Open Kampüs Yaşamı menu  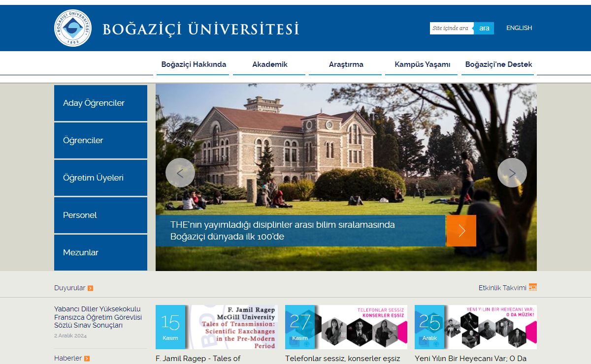tap(423, 64)
